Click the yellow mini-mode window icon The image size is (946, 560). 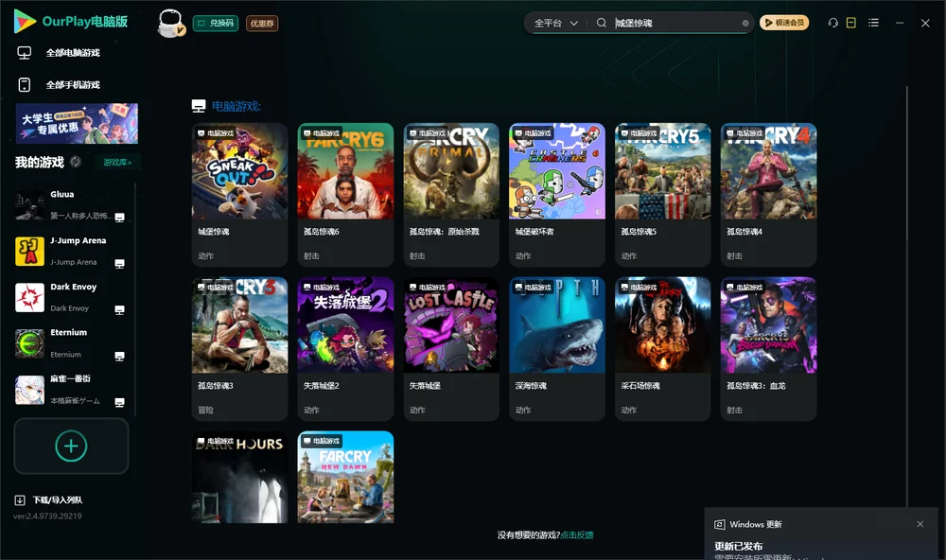tap(851, 23)
